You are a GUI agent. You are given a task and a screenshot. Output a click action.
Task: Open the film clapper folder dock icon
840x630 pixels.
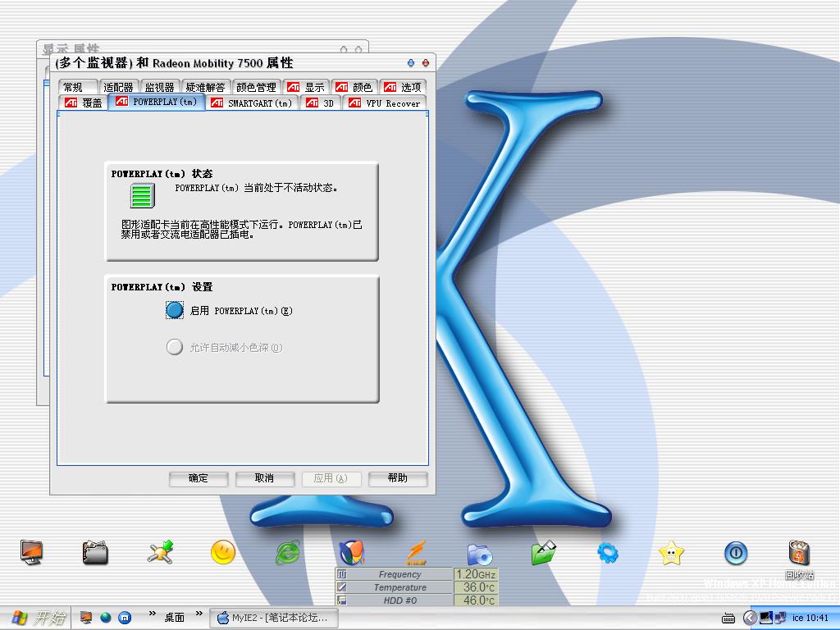click(x=95, y=553)
